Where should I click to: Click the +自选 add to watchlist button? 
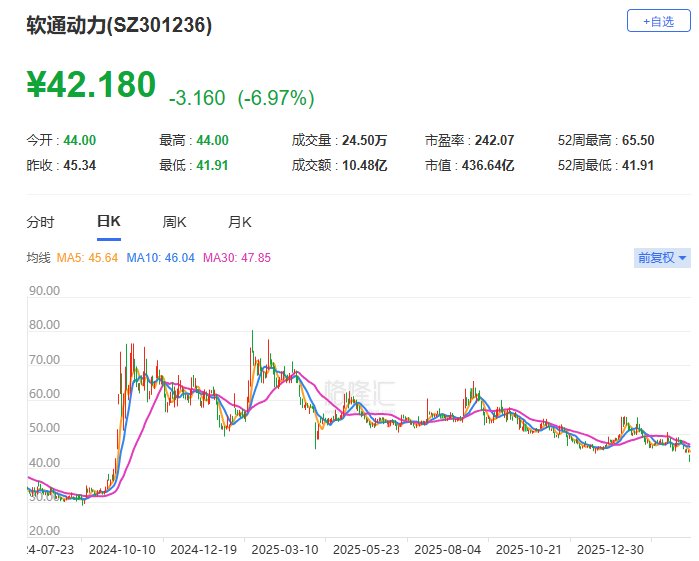[657, 21]
